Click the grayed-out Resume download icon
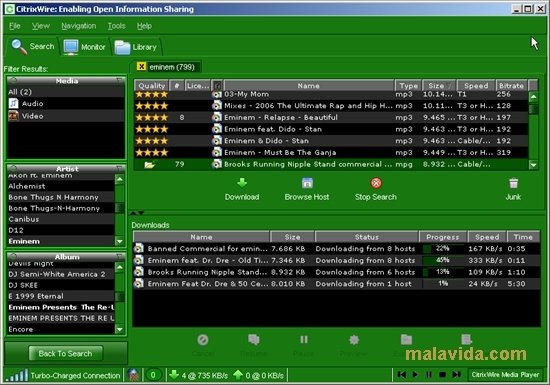 pyautogui.click(x=254, y=339)
